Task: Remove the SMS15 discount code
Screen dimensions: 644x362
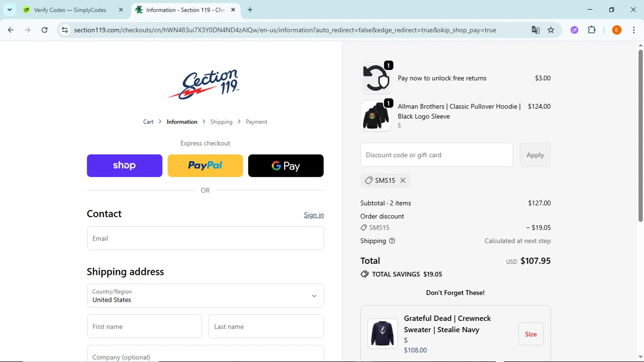Action: 403,180
